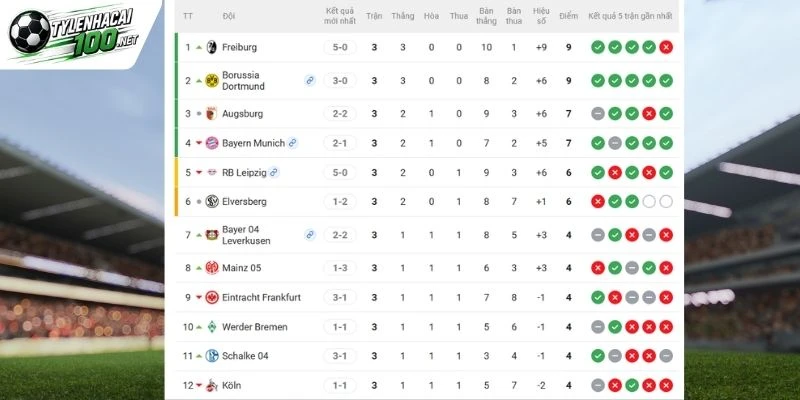Image resolution: width=800 pixels, height=400 pixels.
Task: Click the Borussia Dortmund crest icon
Action: [212, 81]
